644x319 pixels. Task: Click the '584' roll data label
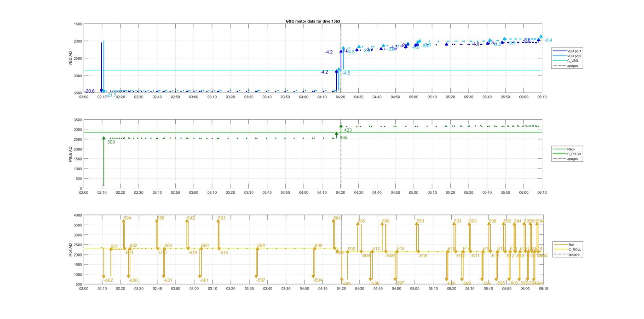click(337, 218)
